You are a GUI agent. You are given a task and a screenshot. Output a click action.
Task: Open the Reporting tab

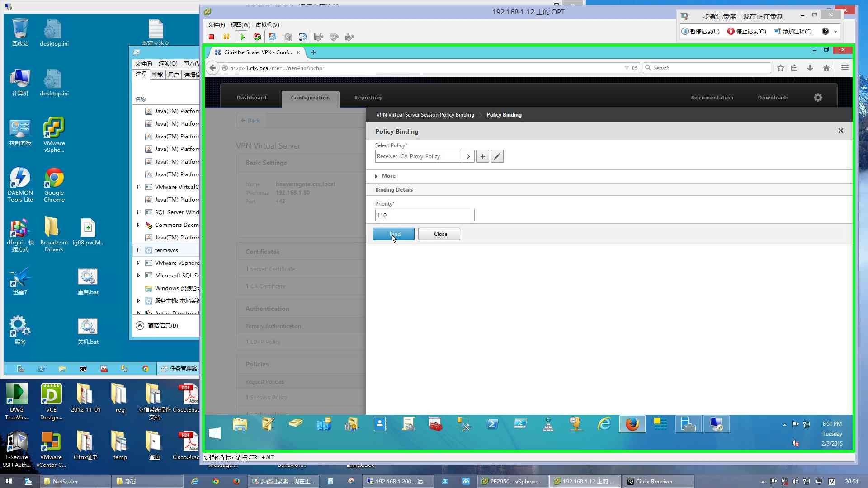pyautogui.click(x=368, y=98)
